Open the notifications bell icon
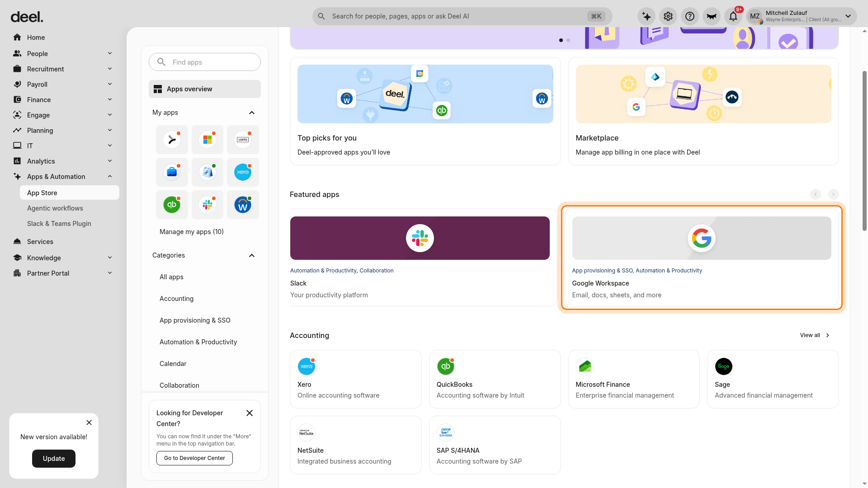The height and width of the screenshot is (488, 868). click(733, 16)
